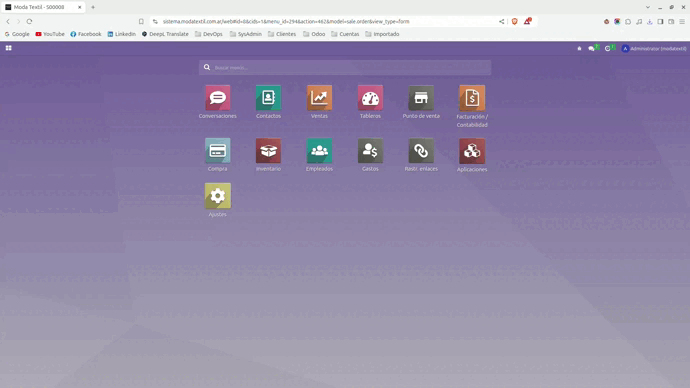This screenshot has width=690, height=388.
Task: Open the YouTube bookmark
Action: click(x=50, y=34)
